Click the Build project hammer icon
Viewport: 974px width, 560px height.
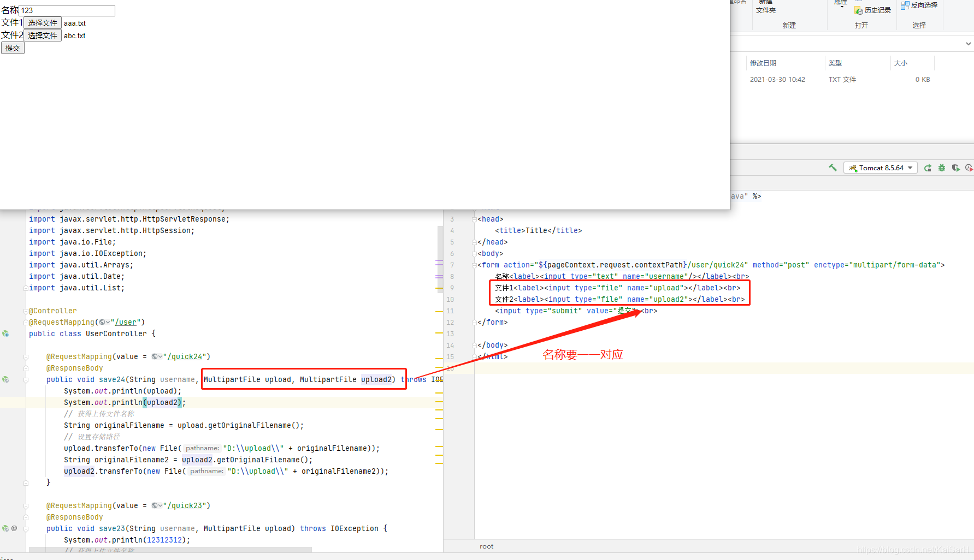tap(833, 168)
